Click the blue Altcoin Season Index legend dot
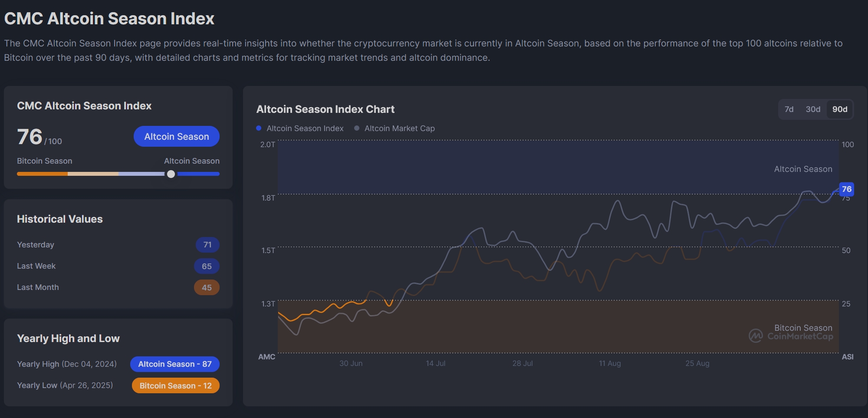The height and width of the screenshot is (418, 868). pos(259,128)
